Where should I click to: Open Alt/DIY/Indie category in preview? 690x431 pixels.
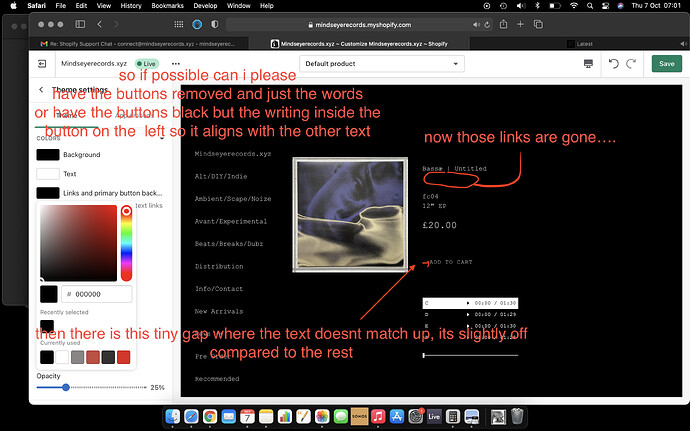click(221, 176)
